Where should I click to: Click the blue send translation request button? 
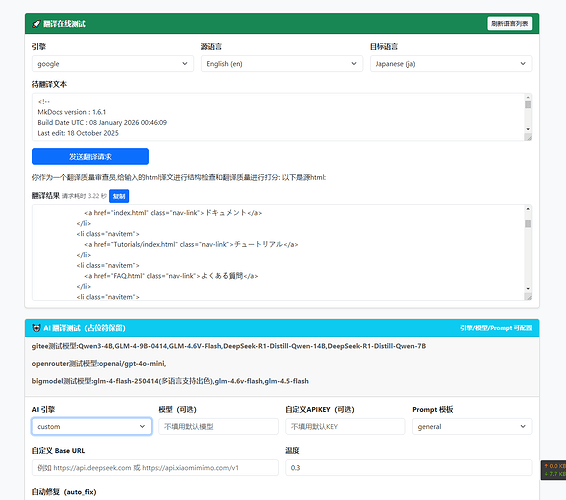[x=90, y=156]
